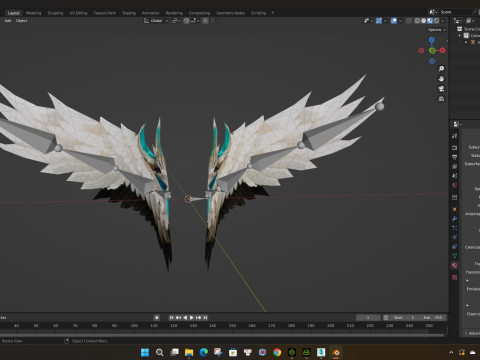
Task: Open the Material properties tab
Action: click(x=455, y=265)
